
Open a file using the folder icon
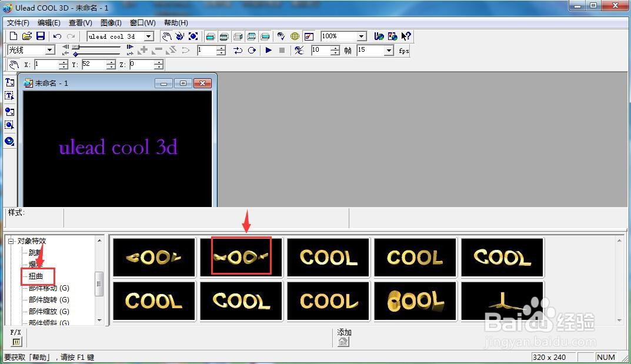pyautogui.click(x=27, y=36)
